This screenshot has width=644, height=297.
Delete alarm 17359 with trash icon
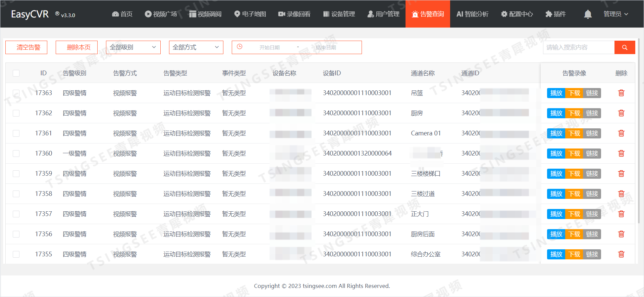coord(621,174)
